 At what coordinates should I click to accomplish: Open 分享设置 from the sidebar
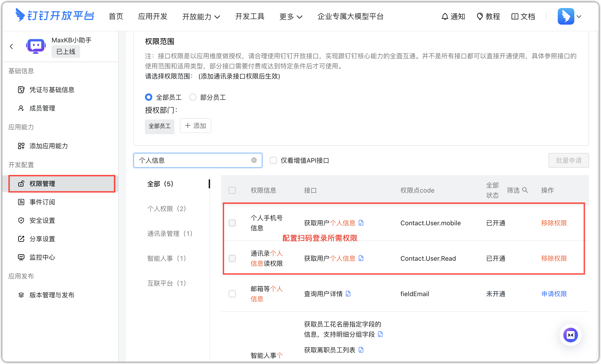pos(42,239)
